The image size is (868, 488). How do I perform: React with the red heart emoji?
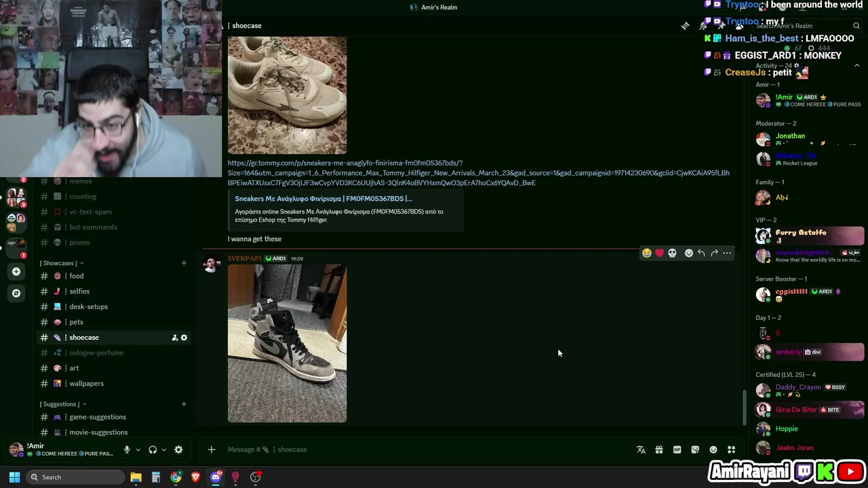tap(660, 253)
